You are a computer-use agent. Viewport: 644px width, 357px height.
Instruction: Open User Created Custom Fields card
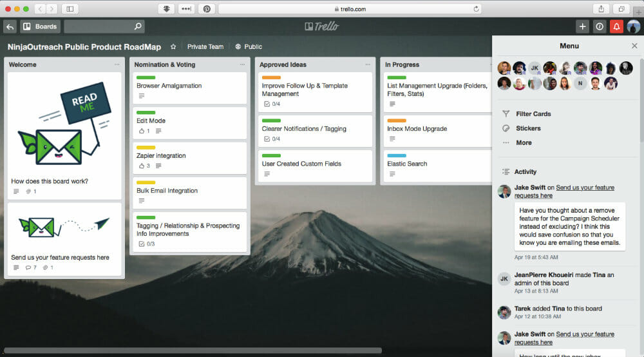315,166
